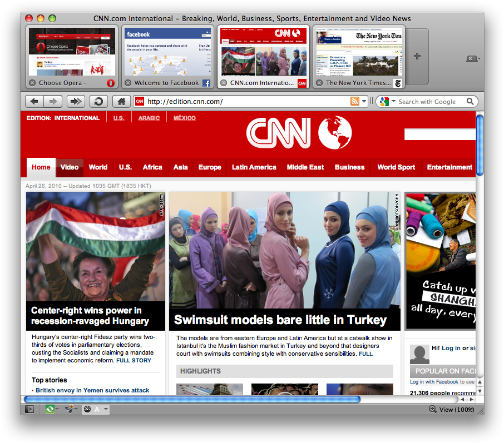
Task: Close the Welcome to Facebook tab
Action: click(x=128, y=83)
